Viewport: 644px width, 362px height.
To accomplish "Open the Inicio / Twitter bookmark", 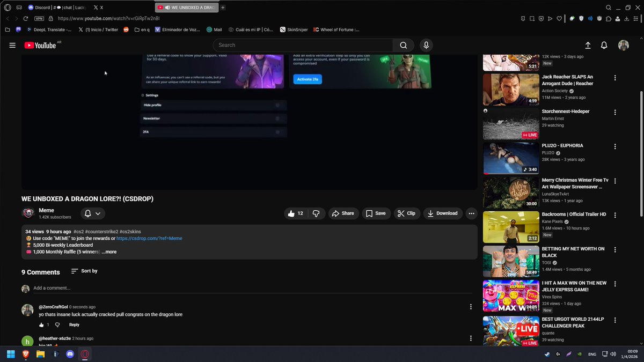I will point(98,30).
